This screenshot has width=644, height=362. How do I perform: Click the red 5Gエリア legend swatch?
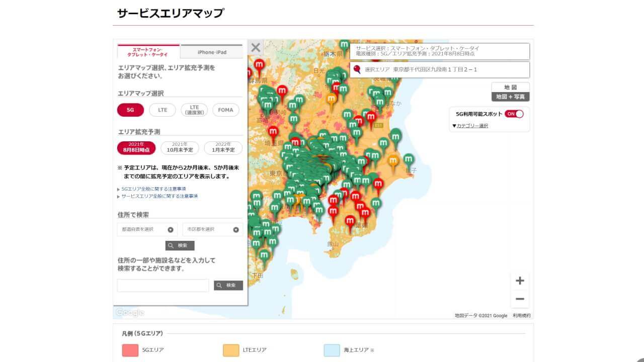pos(130,350)
